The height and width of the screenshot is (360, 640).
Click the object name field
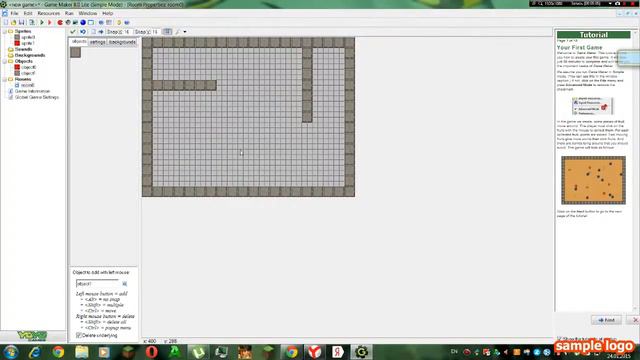pos(98,284)
